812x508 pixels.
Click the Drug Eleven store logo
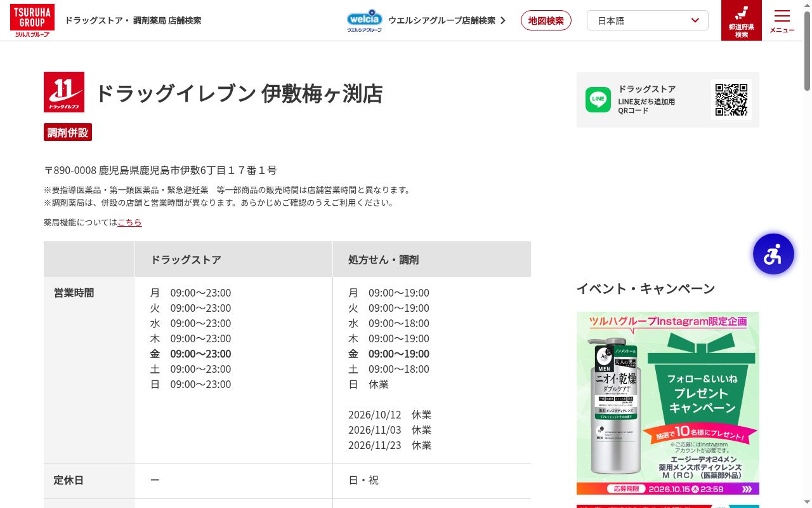coord(64,92)
